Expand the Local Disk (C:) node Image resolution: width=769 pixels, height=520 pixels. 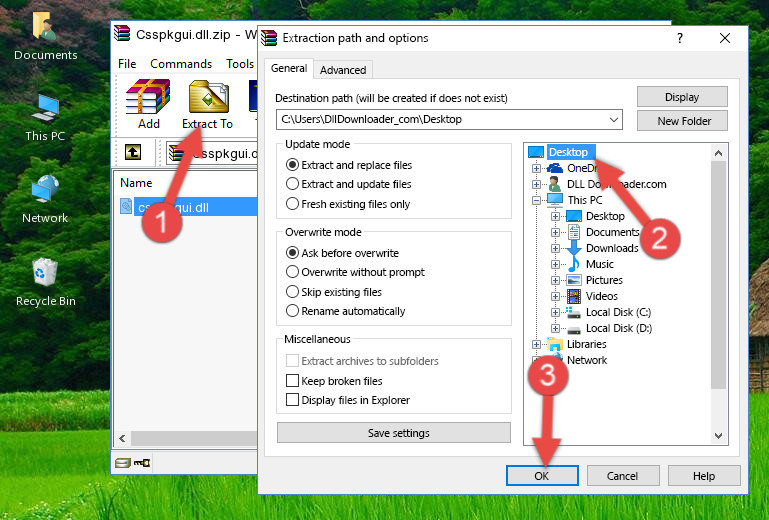point(555,312)
